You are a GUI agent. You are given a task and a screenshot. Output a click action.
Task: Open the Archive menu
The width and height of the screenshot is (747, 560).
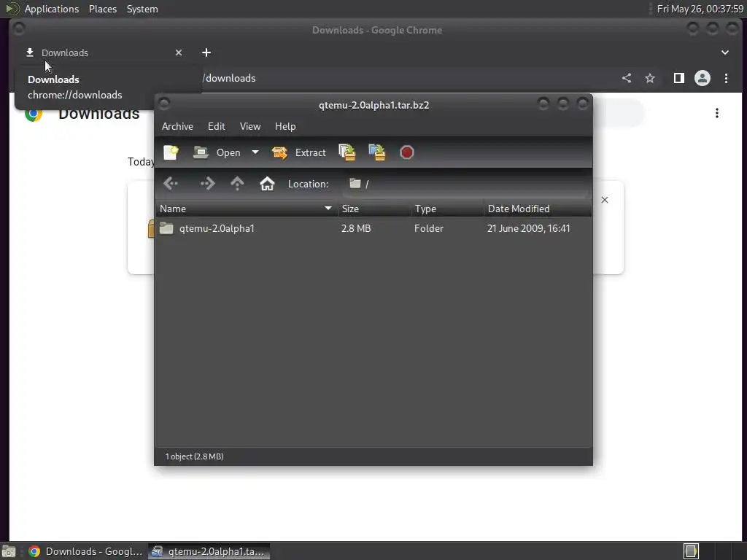tap(177, 126)
